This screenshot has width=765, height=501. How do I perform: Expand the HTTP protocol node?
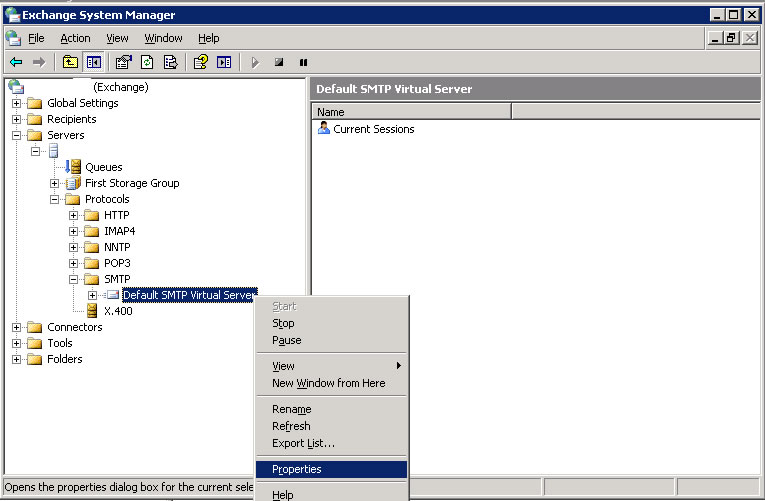coord(73,216)
